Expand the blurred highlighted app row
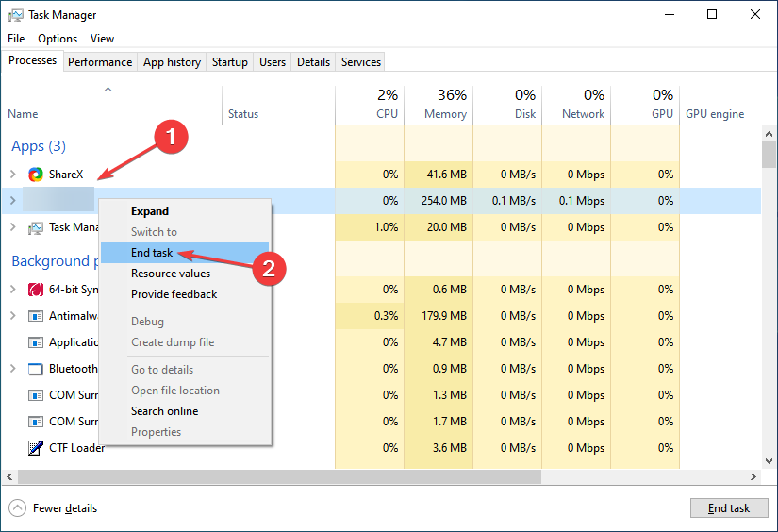 (13, 201)
